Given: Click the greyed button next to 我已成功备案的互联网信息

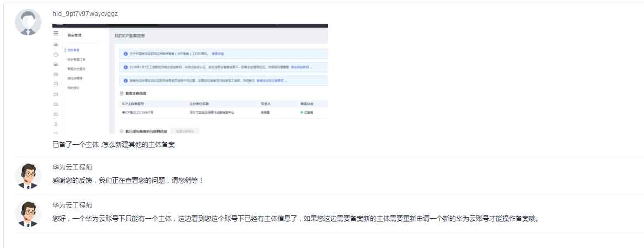Looking at the screenshot, I should (x=185, y=131).
